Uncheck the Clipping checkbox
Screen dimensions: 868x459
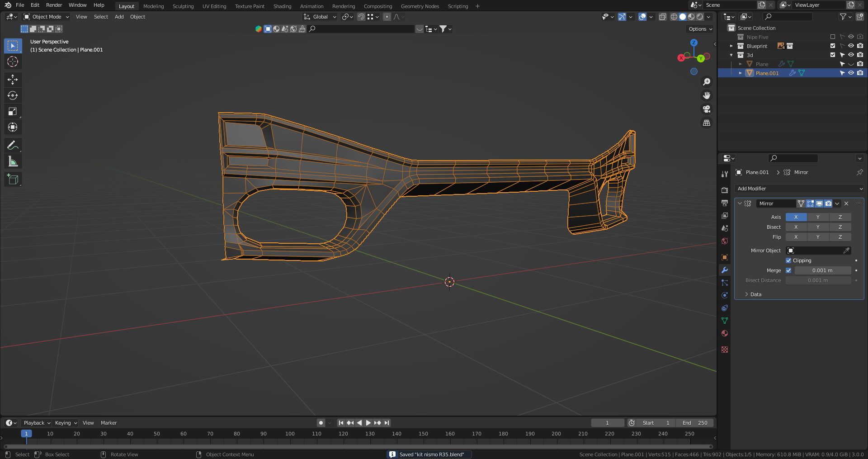pos(788,260)
